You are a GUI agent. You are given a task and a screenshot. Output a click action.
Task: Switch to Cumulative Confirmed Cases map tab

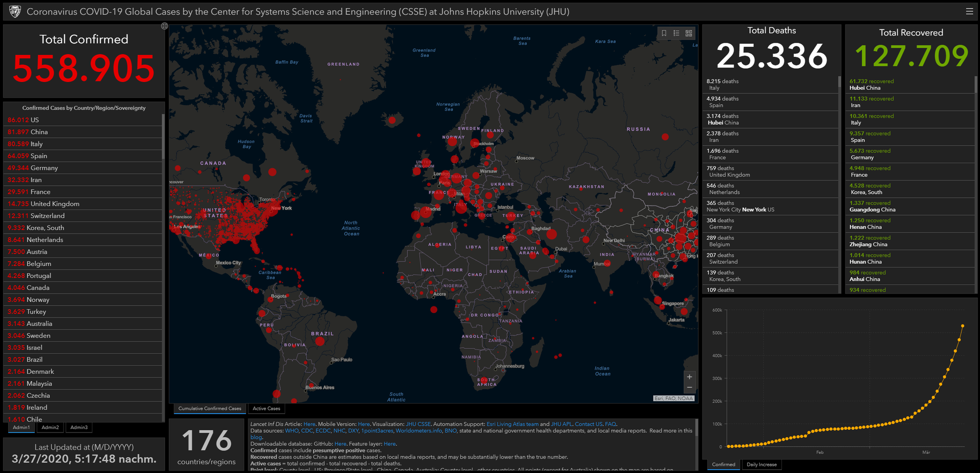click(x=210, y=408)
